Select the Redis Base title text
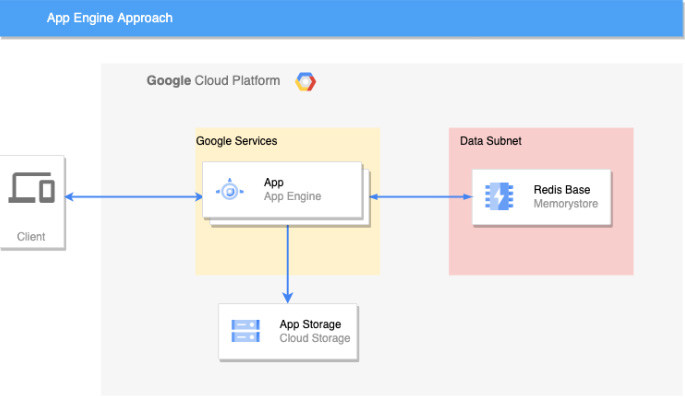685x398 pixels. coord(562,190)
